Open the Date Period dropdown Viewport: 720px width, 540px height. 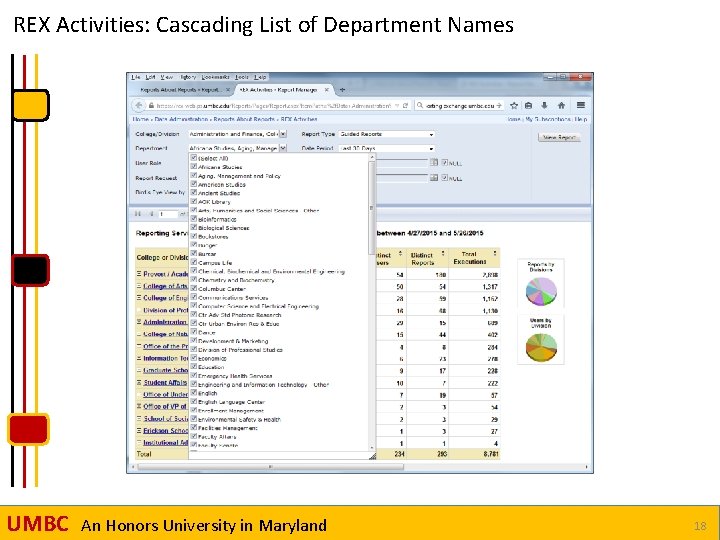tap(387, 148)
